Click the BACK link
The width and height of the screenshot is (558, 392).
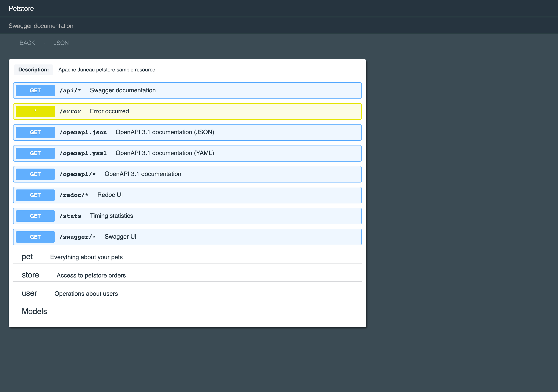tap(27, 43)
